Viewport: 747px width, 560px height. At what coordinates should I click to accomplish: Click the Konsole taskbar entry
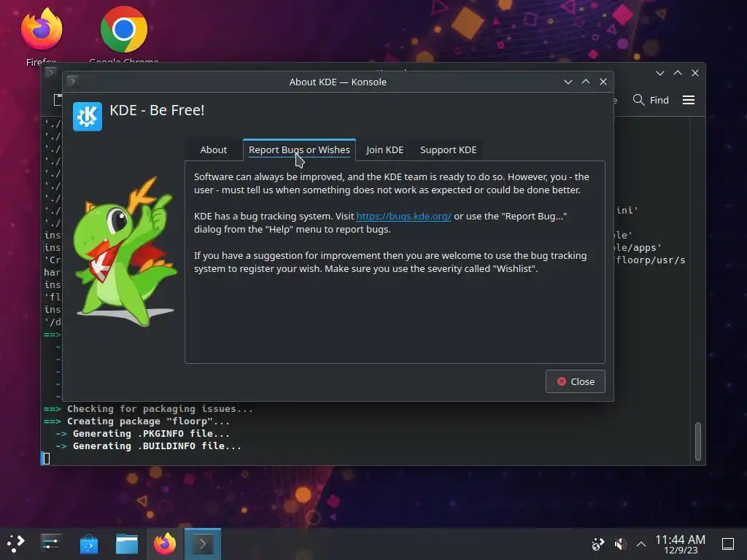(203, 543)
